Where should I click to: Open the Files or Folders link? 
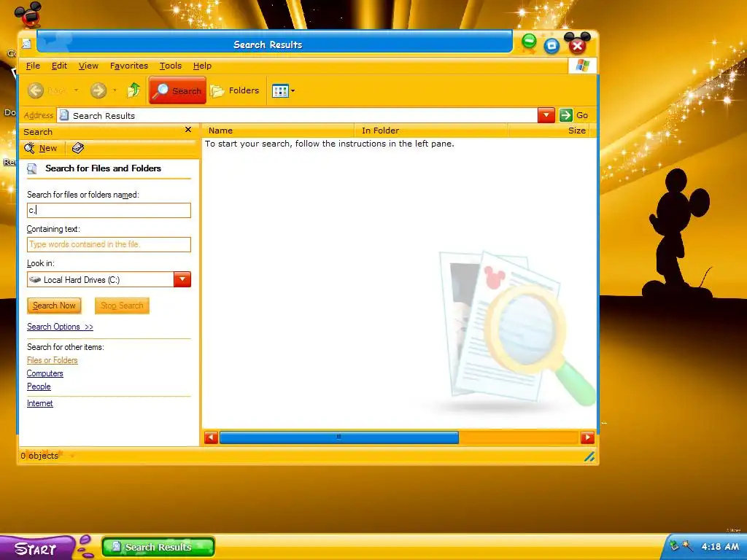click(53, 360)
